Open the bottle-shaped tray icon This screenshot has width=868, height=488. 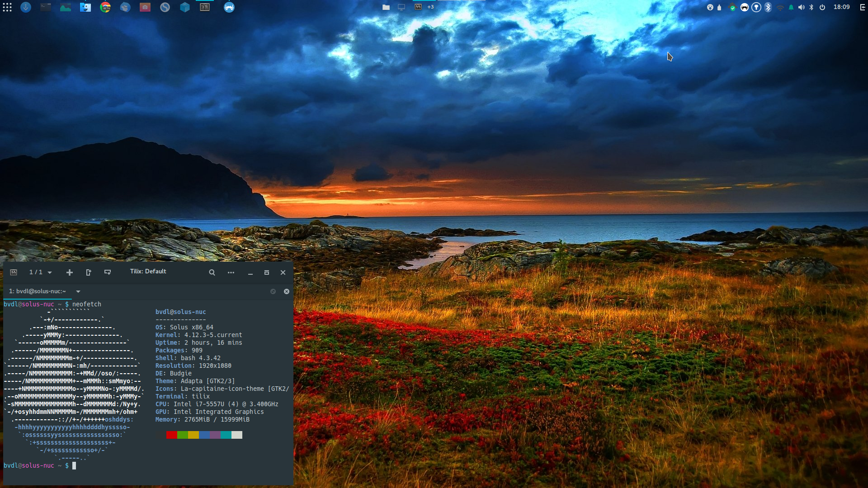[x=719, y=7]
